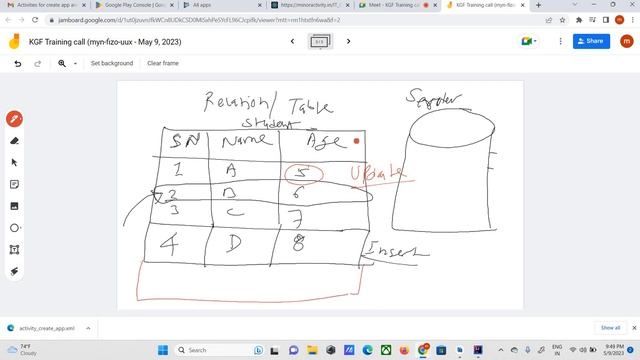Open the Google Meet call menu

(529, 41)
